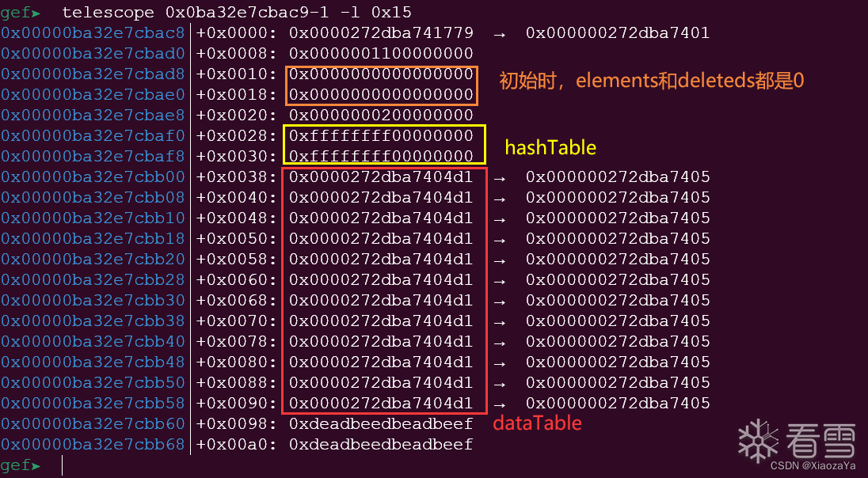
Task: Click the arrow after value 0x0000272dba741779
Action: pyautogui.click(x=500, y=33)
